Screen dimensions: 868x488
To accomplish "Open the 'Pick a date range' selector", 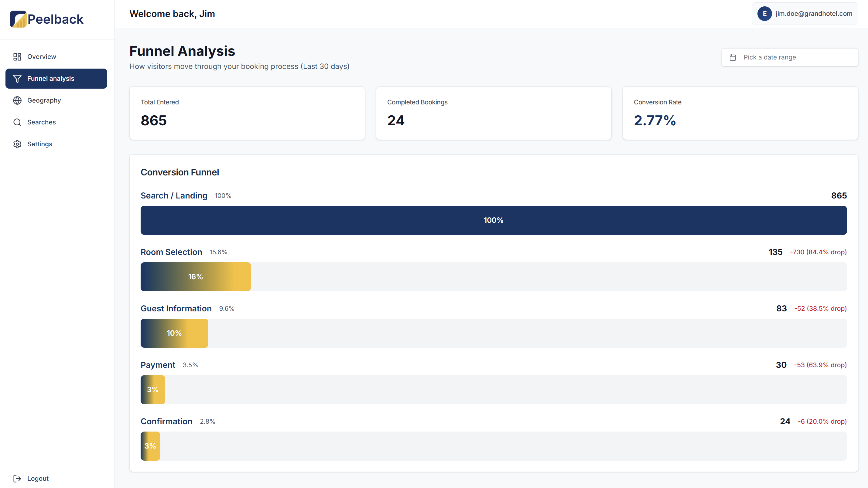I will pyautogui.click(x=789, y=57).
